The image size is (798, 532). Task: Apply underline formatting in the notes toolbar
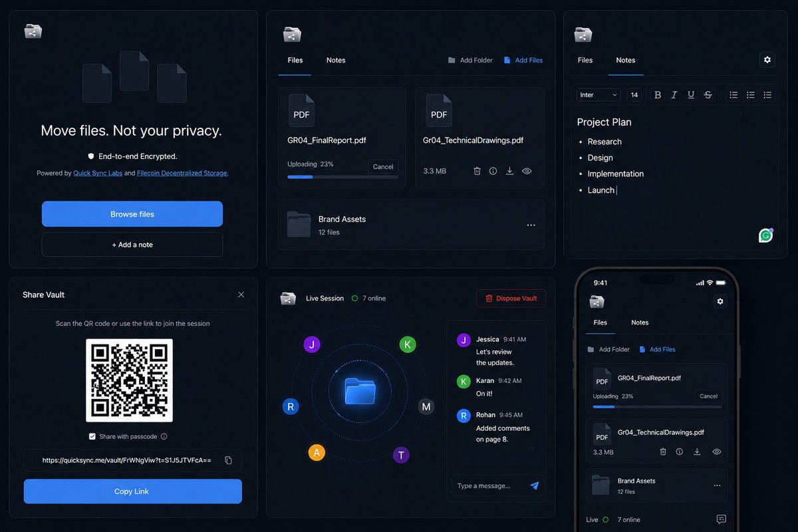(691, 95)
